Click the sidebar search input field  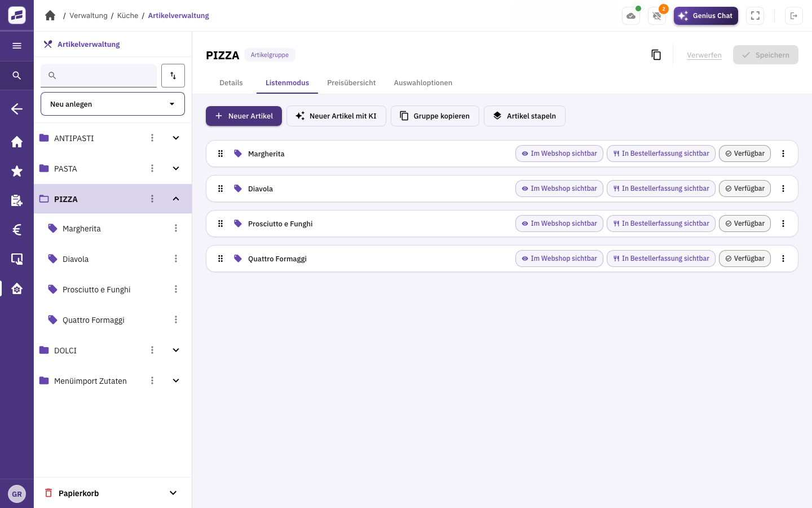click(99, 76)
